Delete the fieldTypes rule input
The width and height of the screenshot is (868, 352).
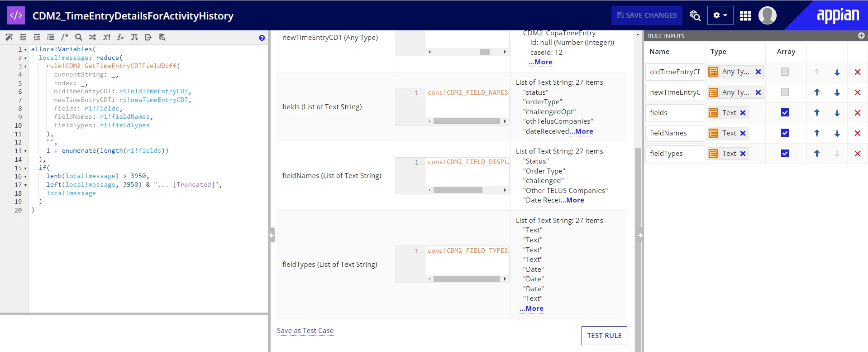(x=857, y=154)
